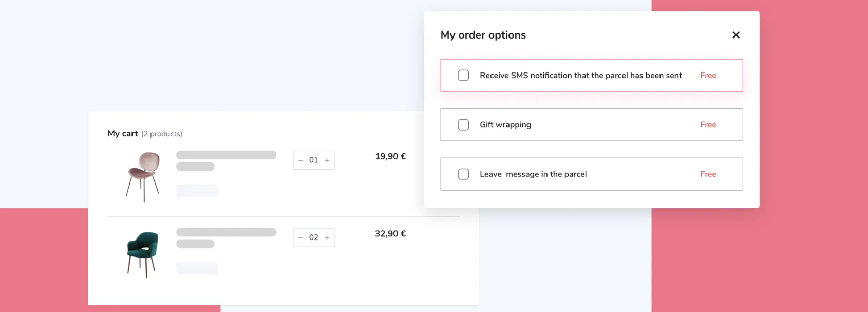
Task: Tick the SMS notification checkbox
Action: 463,76
